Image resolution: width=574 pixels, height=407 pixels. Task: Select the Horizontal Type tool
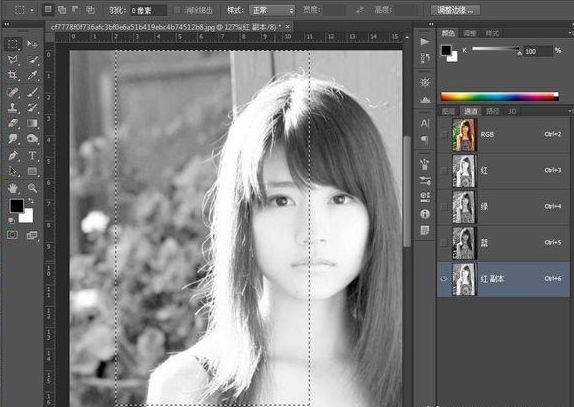pyautogui.click(x=32, y=156)
